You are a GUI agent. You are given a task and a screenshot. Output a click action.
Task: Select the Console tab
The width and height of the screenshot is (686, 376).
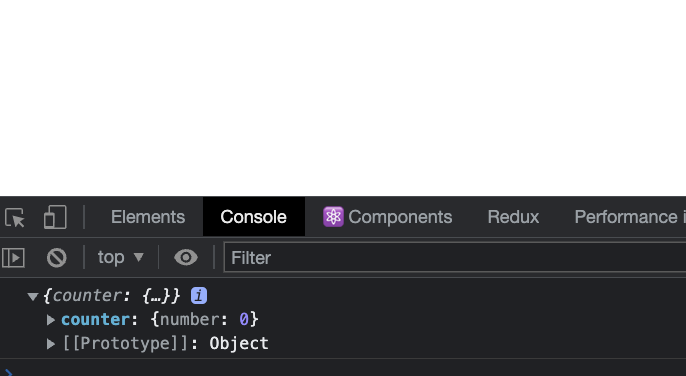pyautogui.click(x=254, y=217)
